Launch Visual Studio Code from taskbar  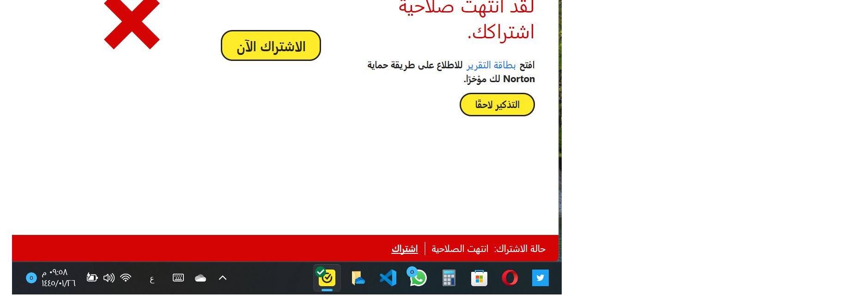click(388, 278)
